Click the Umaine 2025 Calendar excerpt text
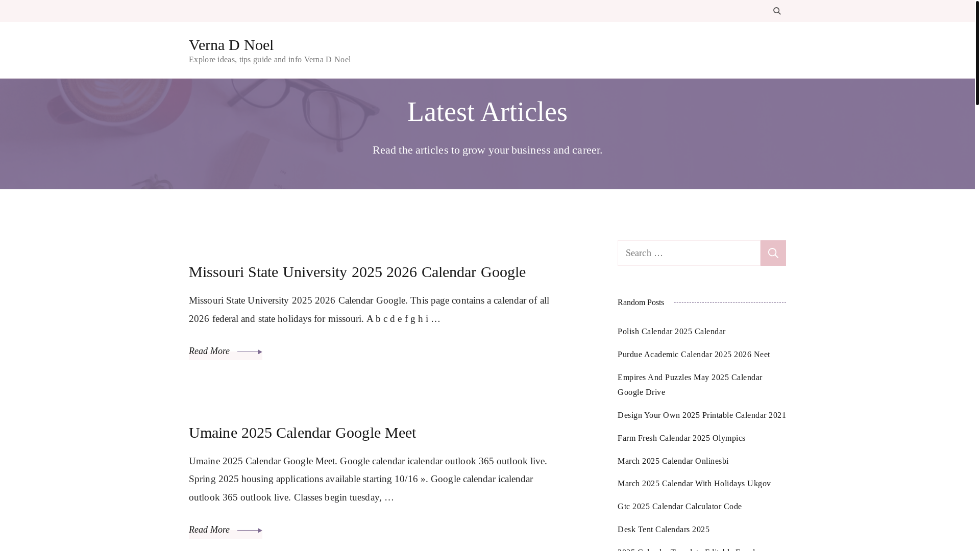Viewport: 980px width, 551px height. [367, 479]
